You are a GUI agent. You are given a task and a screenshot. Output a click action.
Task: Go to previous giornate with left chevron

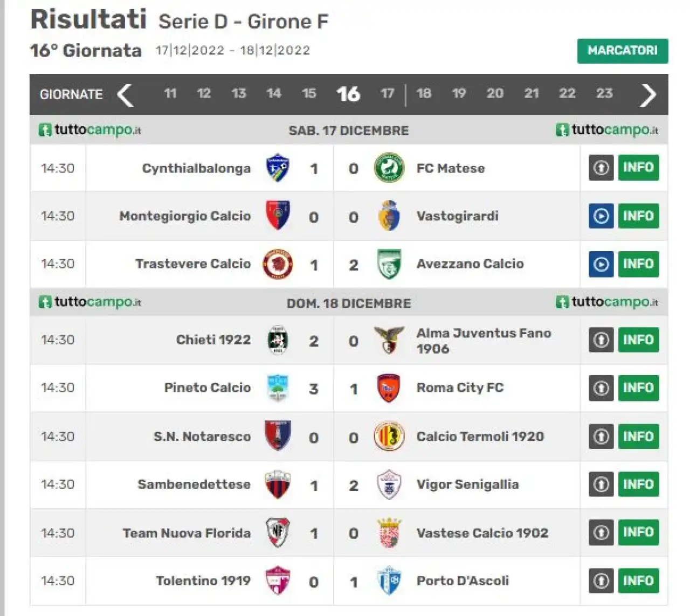(126, 95)
